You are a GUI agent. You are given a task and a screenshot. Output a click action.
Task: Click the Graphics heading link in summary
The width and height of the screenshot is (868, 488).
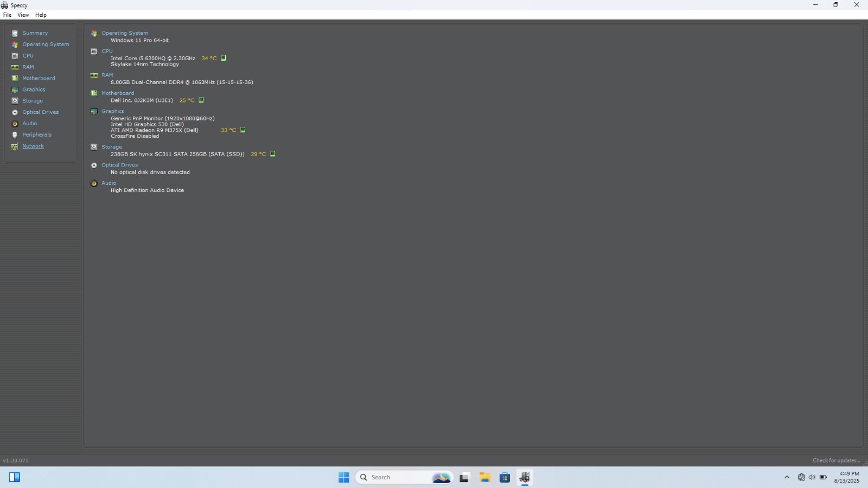[113, 111]
